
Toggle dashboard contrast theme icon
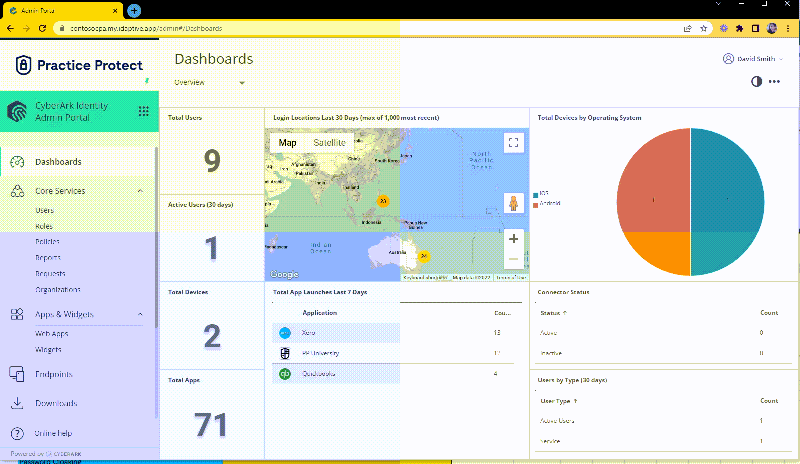click(757, 82)
